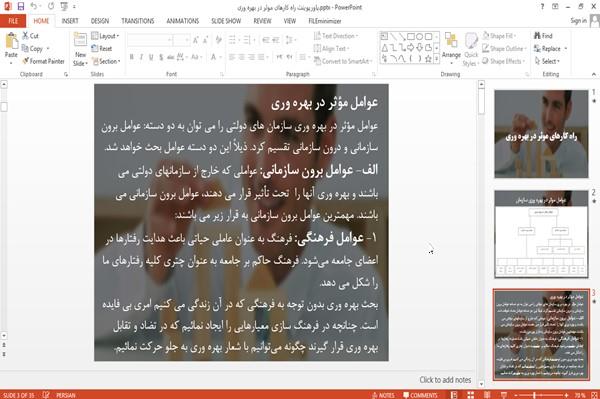Open Align Text dropdown
Image resolution: width=600 pixels, height=399 pixels.
click(331, 49)
